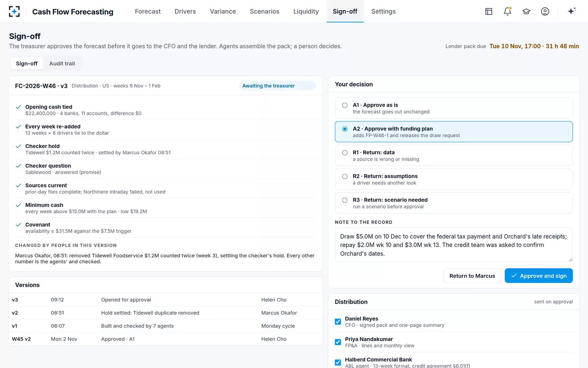This screenshot has height=368, width=588.
Task: Go to the Liquidity tab
Action: click(306, 11)
